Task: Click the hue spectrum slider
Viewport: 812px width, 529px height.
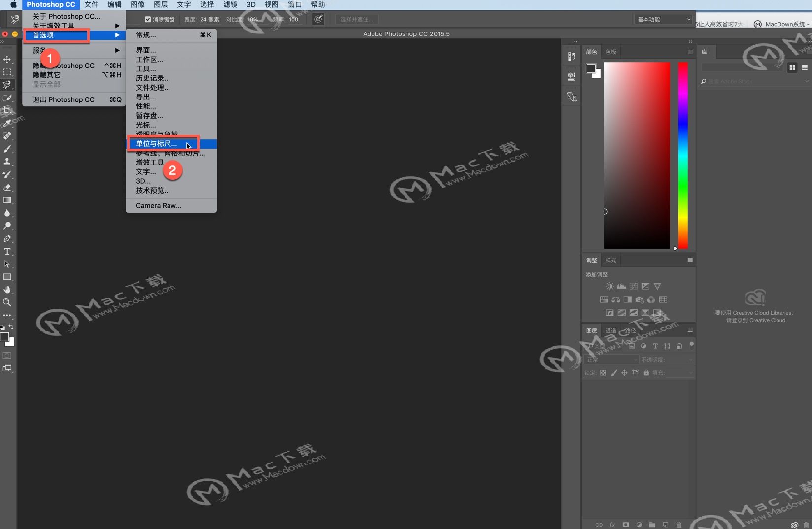Action: [683, 155]
